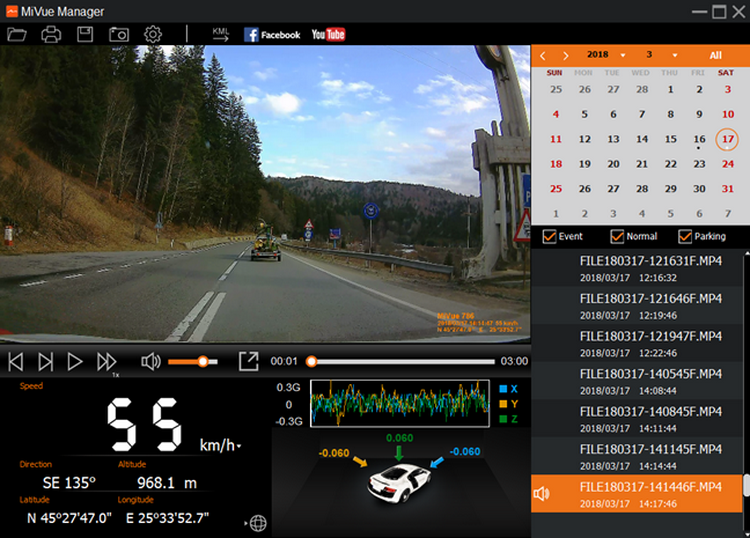Viewport: 750px width, 538px height.
Task: Click the video playback progress slider
Action: point(402,361)
